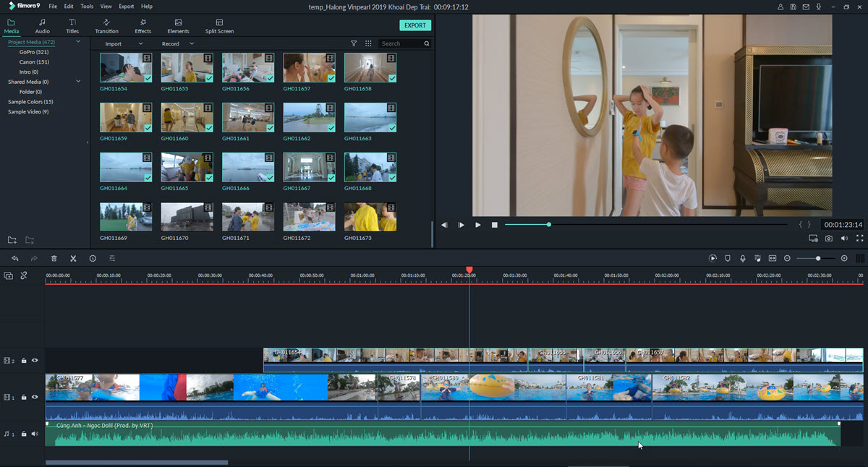The image size is (868, 467).
Task: Open the speed clock icon in timeline toolbar
Action: click(x=93, y=258)
